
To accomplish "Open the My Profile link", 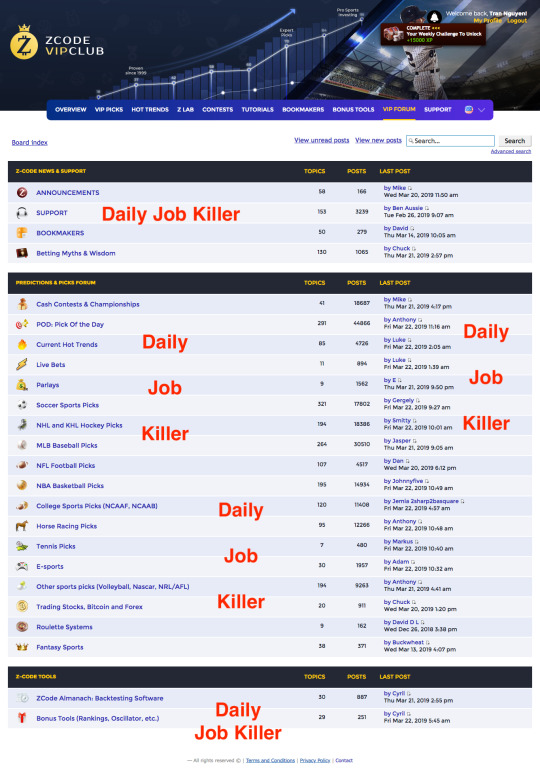I will [x=487, y=20].
